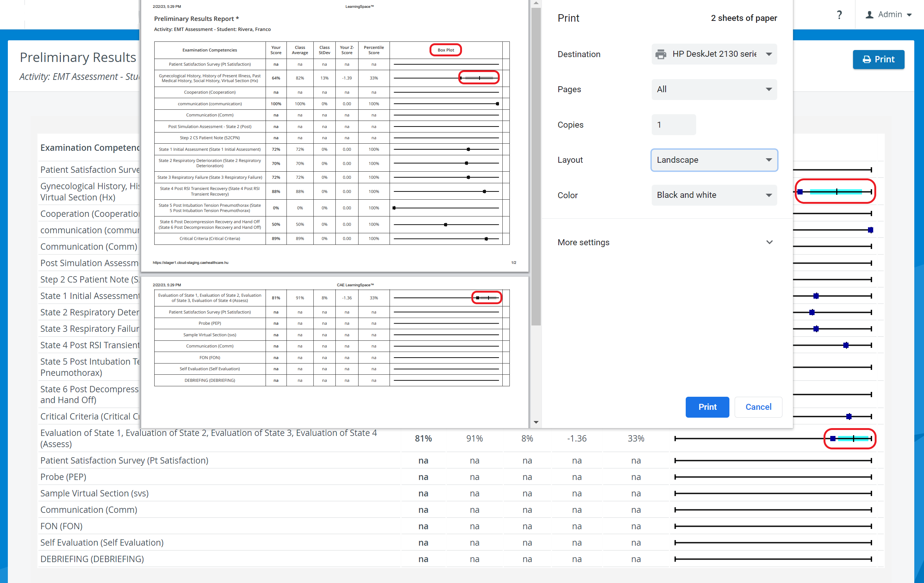The width and height of the screenshot is (924, 583).
Task: Cancel the print dialog
Action: [758, 407]
